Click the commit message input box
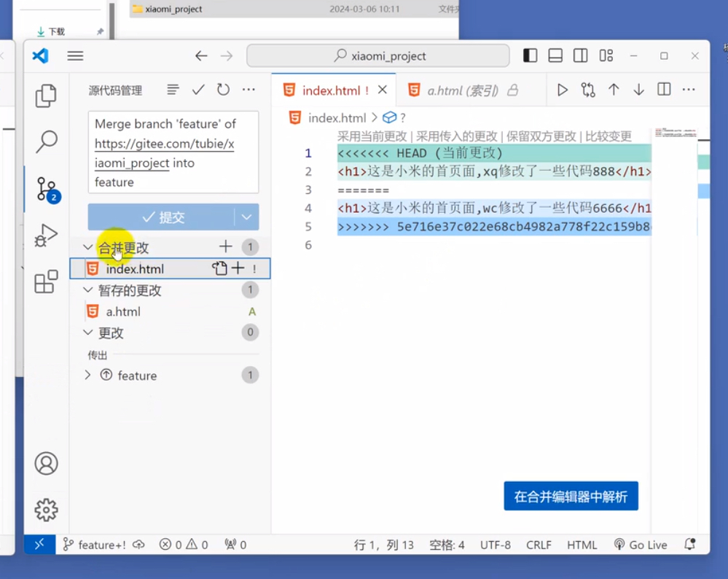The height and width of the screenshot is (579, 728). click(x=173, y=152)
